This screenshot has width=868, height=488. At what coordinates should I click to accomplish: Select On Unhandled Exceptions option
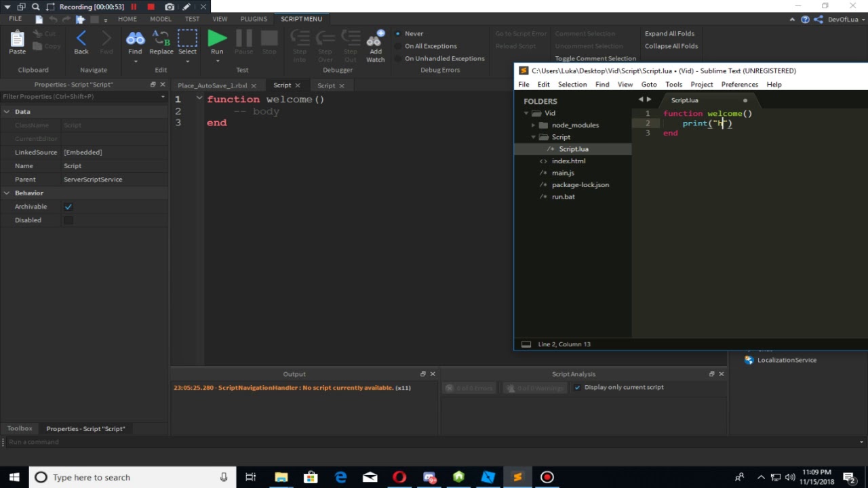(x=398, y=58)
